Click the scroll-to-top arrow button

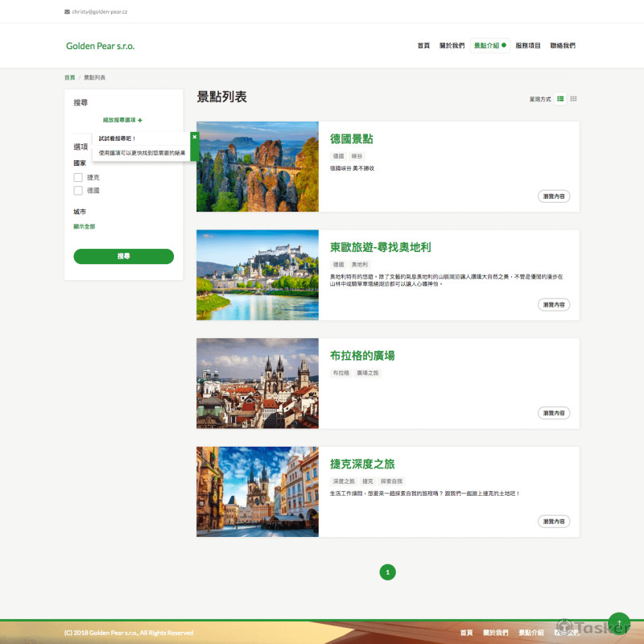[x=618, y=624]
